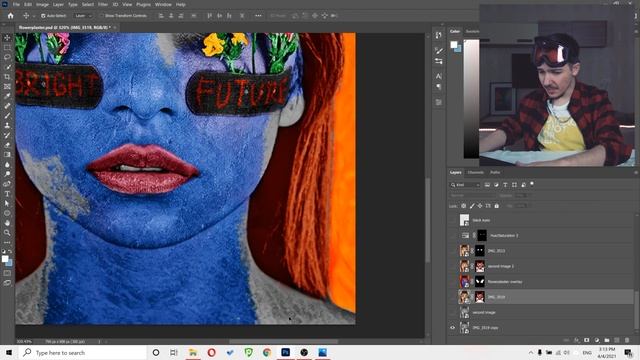Click the Color panel foreground swatch

[454, 44]
